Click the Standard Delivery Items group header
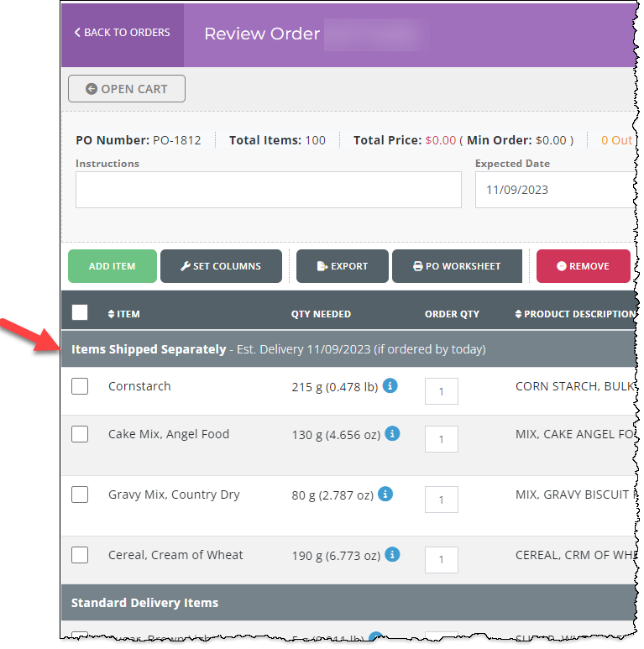The width and height of the screenshot is (644, 649). click(x=348, y=603)
